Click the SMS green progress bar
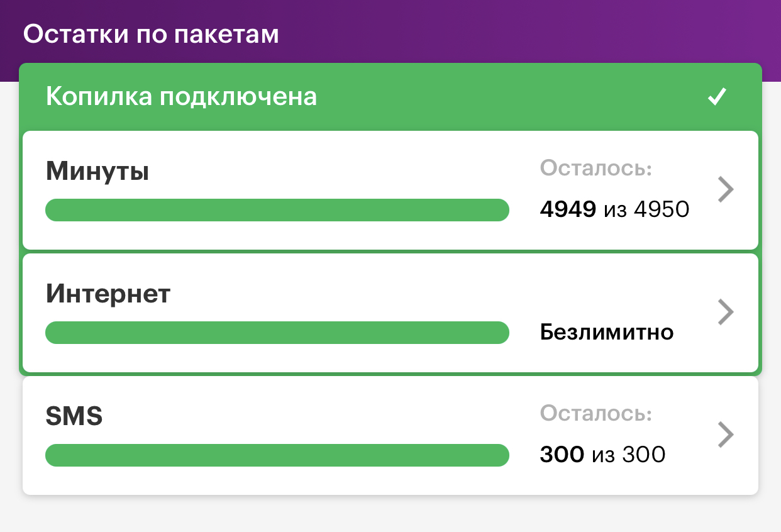The height and width of the screenshot is (532, 781). pos(277,455)
